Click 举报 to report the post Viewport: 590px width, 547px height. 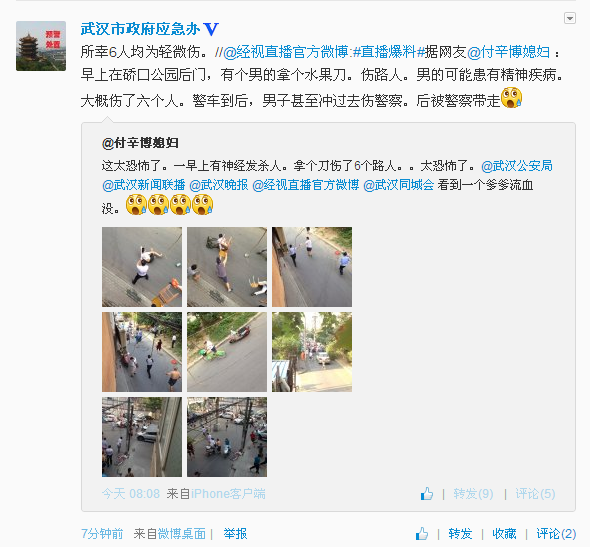(x=235, y=533)
